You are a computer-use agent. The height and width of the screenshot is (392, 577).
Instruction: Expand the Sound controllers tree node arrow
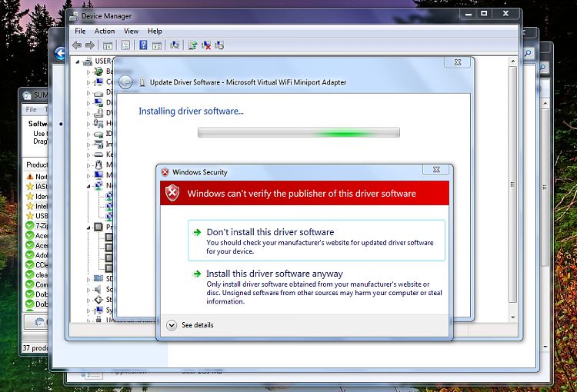click(x=88, y=290)
